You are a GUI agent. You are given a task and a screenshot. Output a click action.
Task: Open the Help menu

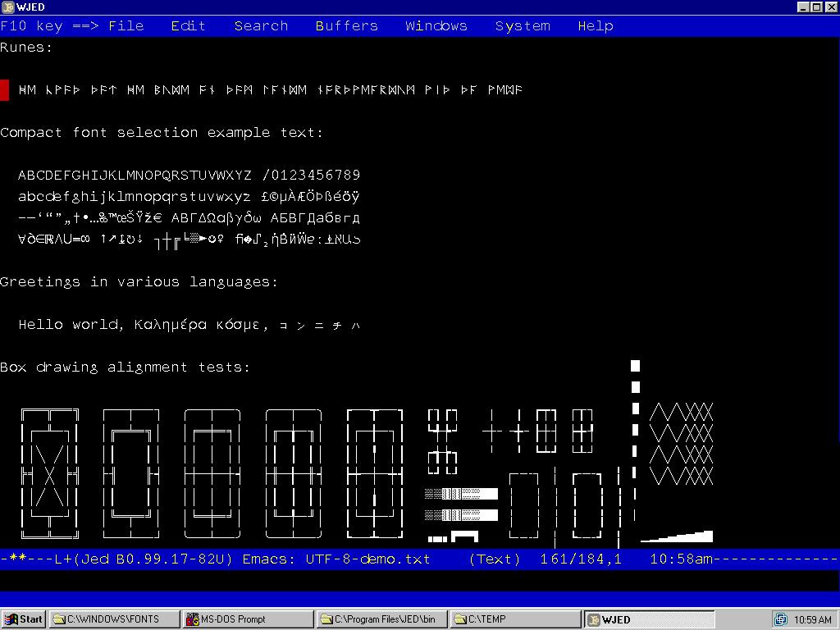tap(595, 26)
